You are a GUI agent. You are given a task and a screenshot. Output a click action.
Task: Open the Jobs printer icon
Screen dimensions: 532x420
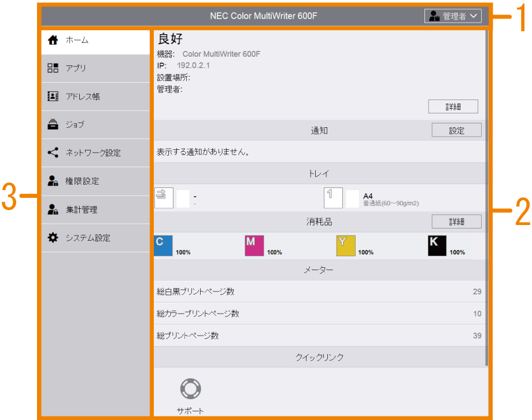(x=53, y=124)
